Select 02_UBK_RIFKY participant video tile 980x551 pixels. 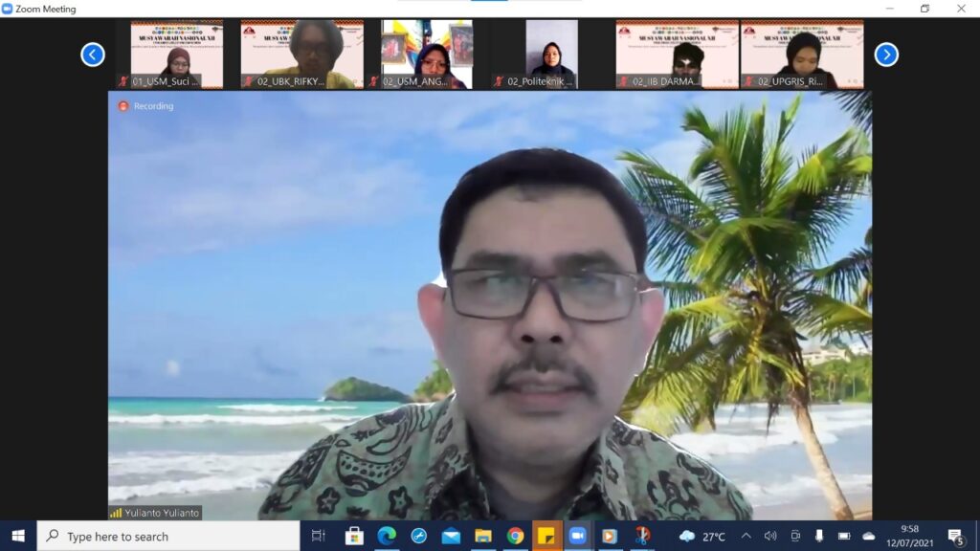click(x=301, y=55)
